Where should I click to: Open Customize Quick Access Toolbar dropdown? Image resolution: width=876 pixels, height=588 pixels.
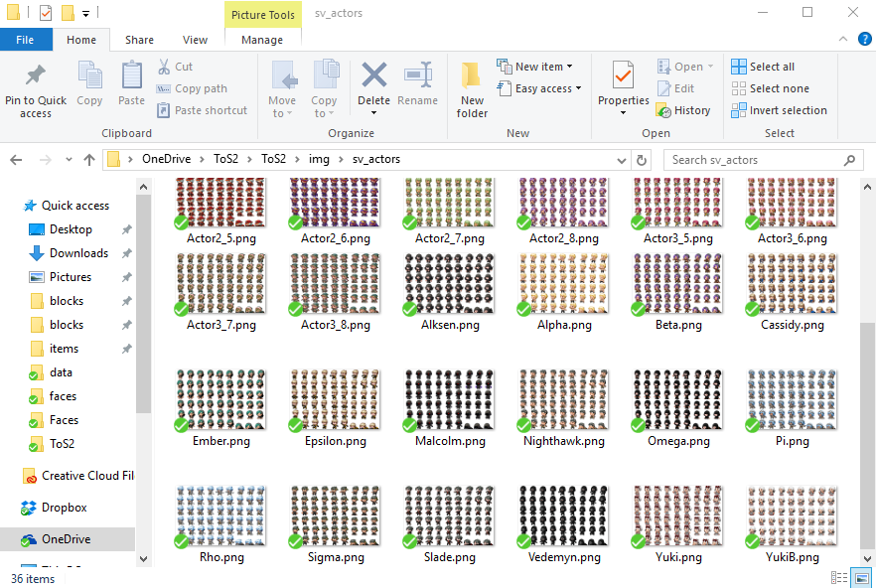[x=85, y=13]
